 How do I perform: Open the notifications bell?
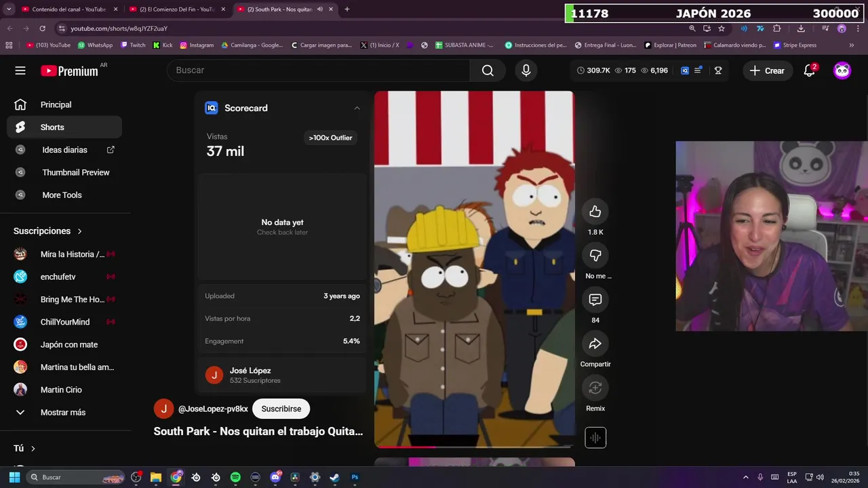point(809,70)
